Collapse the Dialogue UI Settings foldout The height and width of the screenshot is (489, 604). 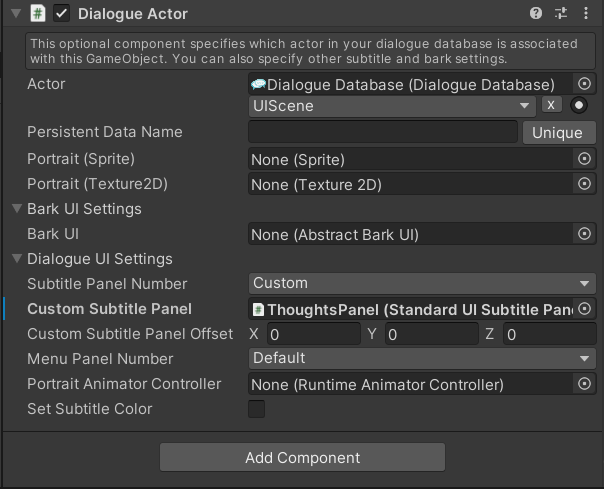[x=17, y=259]
